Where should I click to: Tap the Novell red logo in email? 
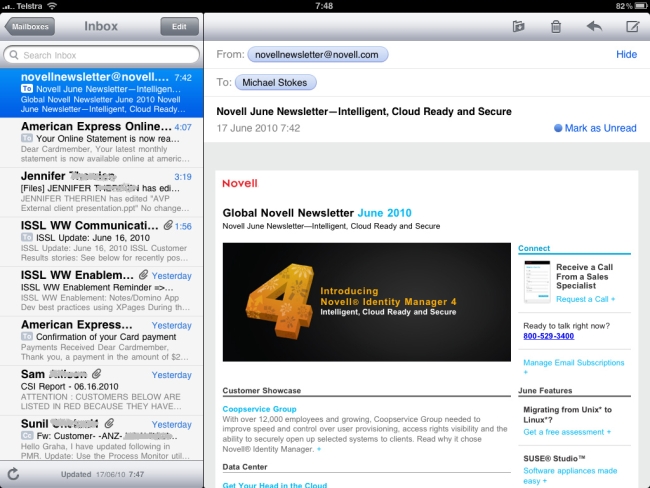(x=240, y=183)
